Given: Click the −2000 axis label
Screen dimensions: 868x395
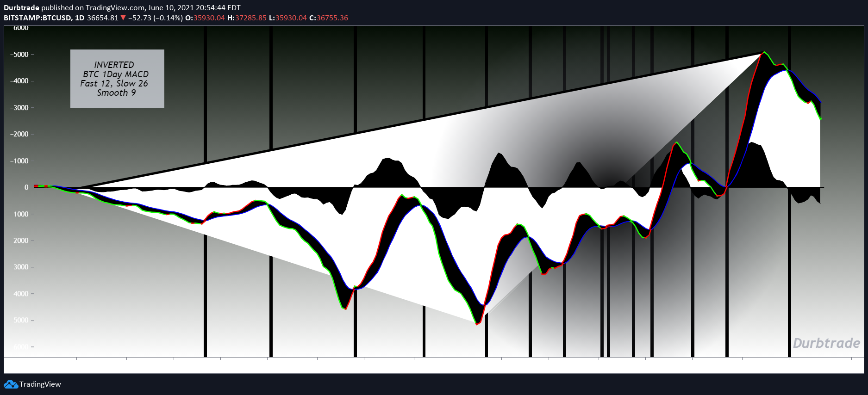Looking at the screenshot, I should coord(19,134).
